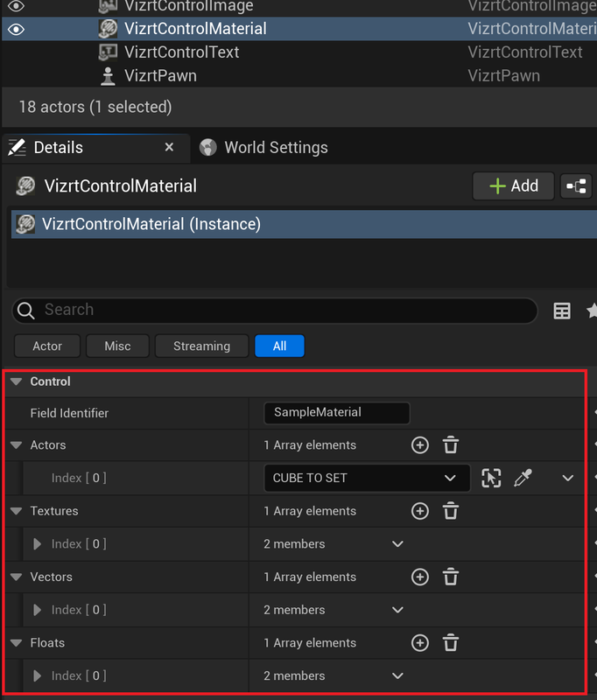The width and height of the screenshot is (597, 700).
Task: Select the Streaming filter category
Action: pos(201,346)
